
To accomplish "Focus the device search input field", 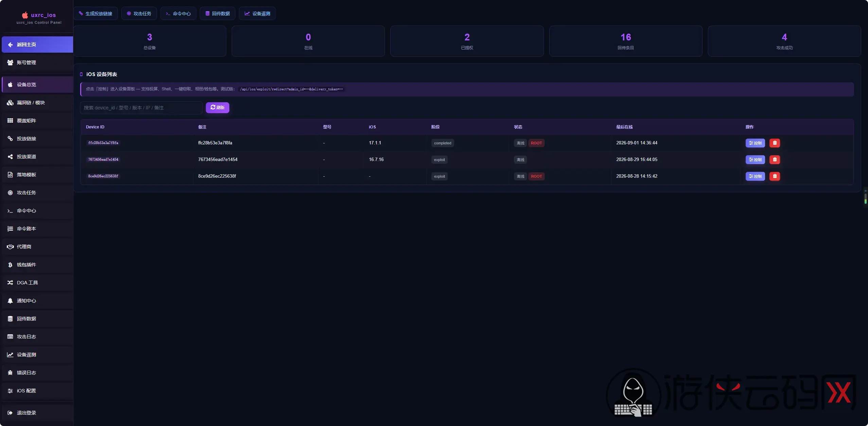I will pos(141,108).
